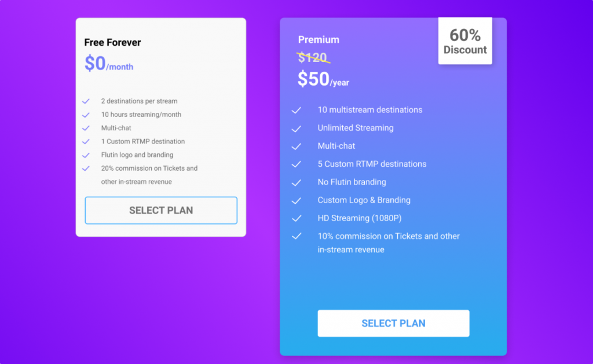Click checkmark beside 10 multistream destinations
This screenshot has width=593, height=364.
[x=296, y=111]
